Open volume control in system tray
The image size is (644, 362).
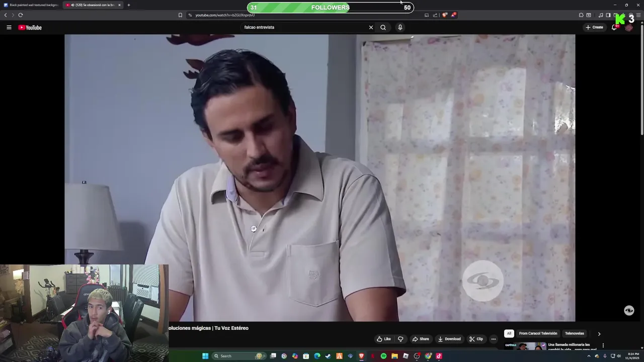coord(618,356)
